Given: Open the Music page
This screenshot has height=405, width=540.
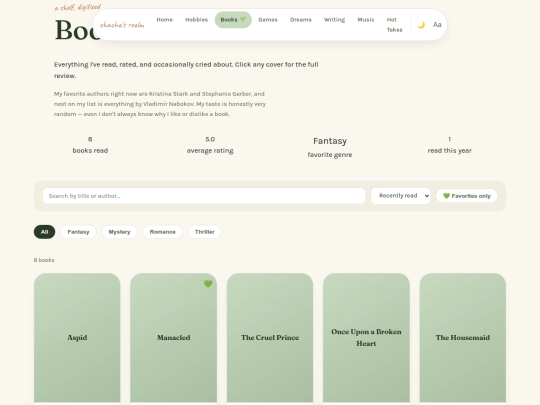Looking at the screenshot, I should [366, 20].
